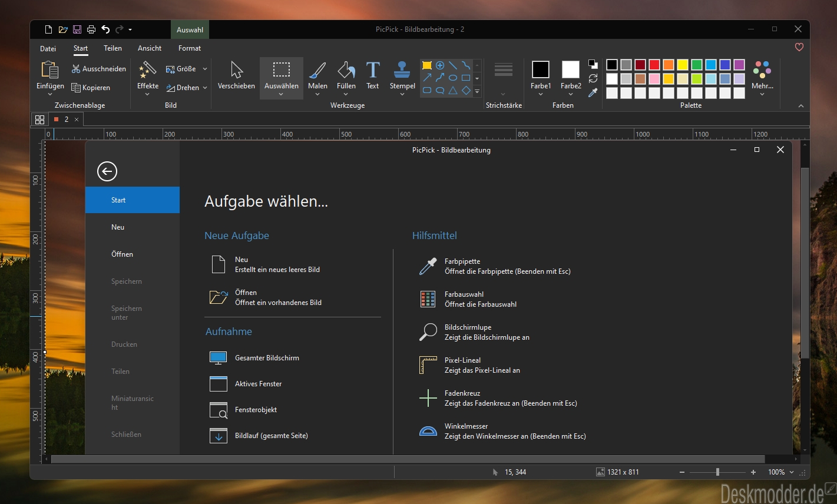Image resolution: width=837 pixels, height=504 pixels.
Task: Open the thumbnail grid view icon
Action: pyautogui.click(x=39, y=120)
